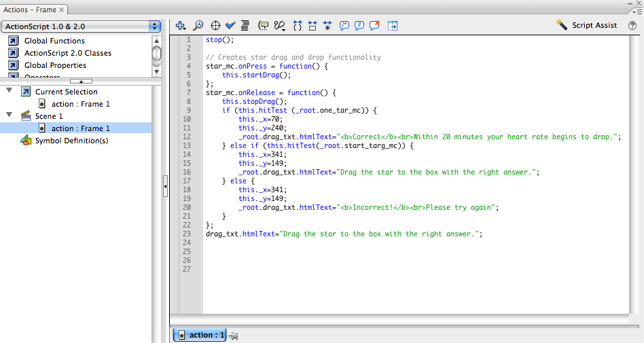Open the Help question mark icon
The height and width of the screenshot is (343, 644).
[632, 25]
